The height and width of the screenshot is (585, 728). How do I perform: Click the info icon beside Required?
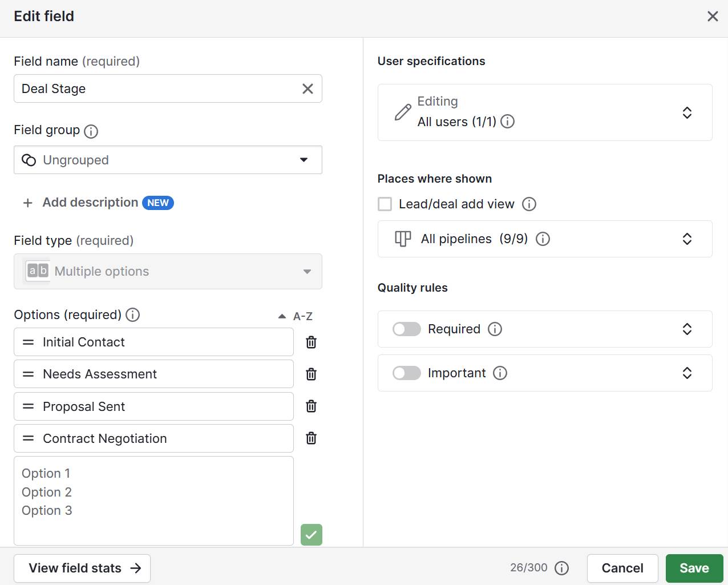click(495, 329)
